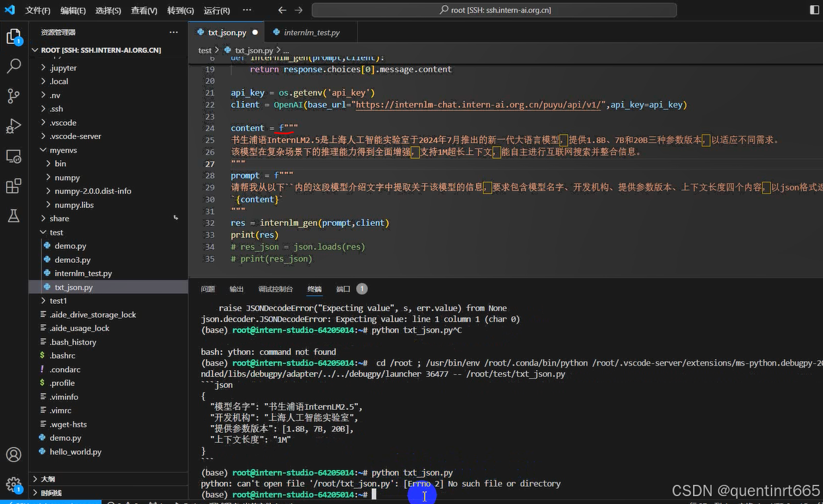
Task: Open the overflow menu ellipsis in menu bar
Action: (x=247, y=10)
